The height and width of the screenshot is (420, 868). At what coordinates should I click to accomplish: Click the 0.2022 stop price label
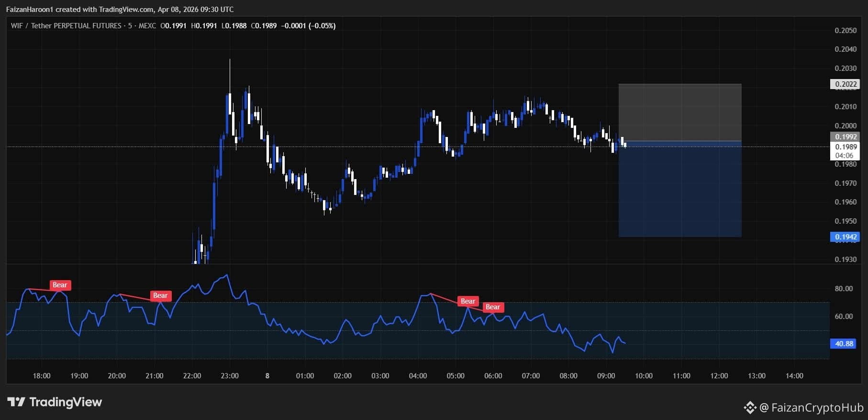(x=845, y=84)
